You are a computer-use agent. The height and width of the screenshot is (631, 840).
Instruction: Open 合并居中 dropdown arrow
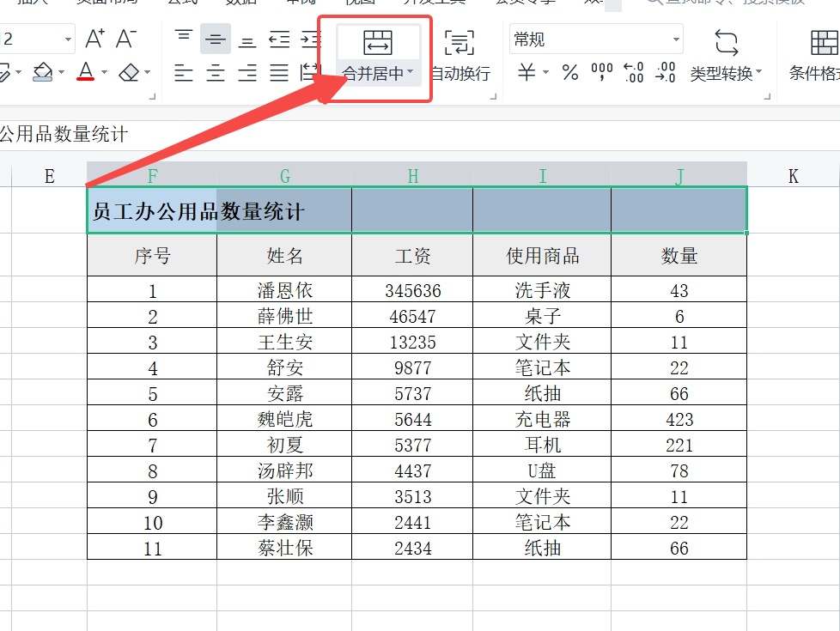[x=411, y=72]
